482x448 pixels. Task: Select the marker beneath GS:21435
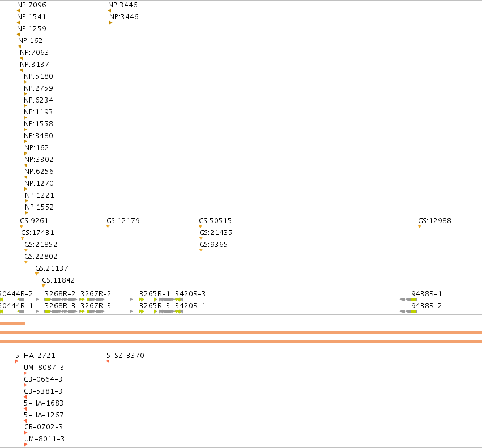pyautogui.click(x=201, y=238)
